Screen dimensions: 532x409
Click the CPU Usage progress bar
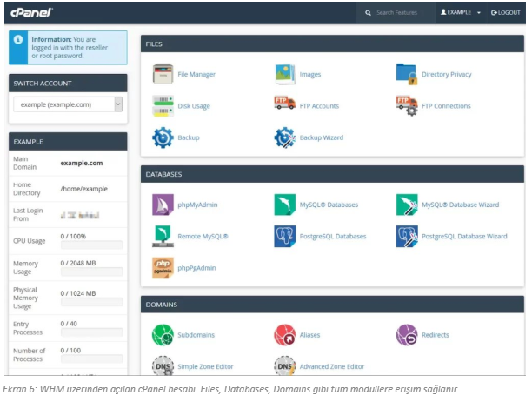pyautogui.click(x=91, y=245)
